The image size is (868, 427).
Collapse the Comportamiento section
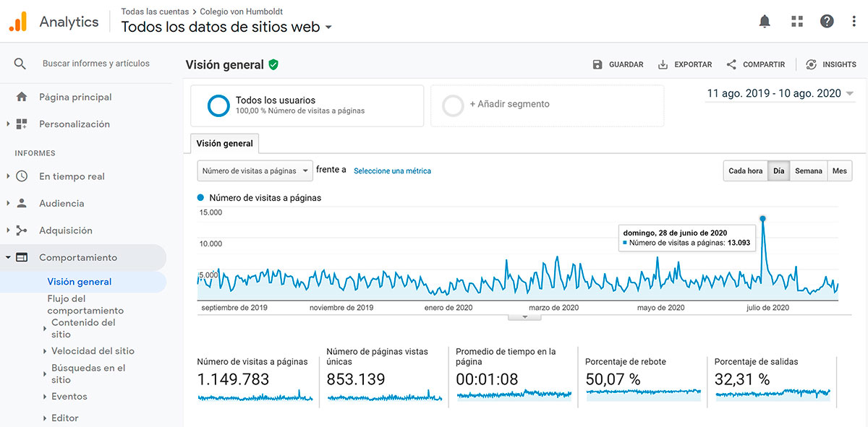tap(9, 257)
